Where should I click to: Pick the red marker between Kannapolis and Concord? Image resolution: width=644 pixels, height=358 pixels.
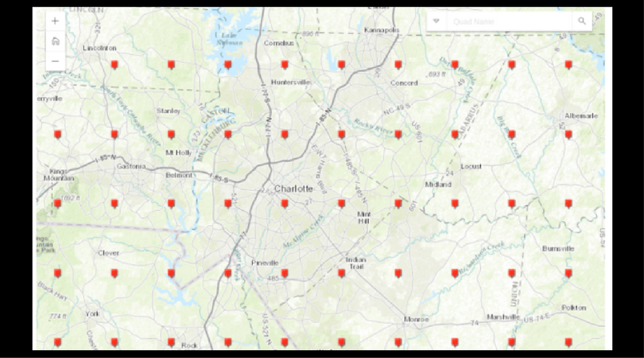[x=398, y=64]
